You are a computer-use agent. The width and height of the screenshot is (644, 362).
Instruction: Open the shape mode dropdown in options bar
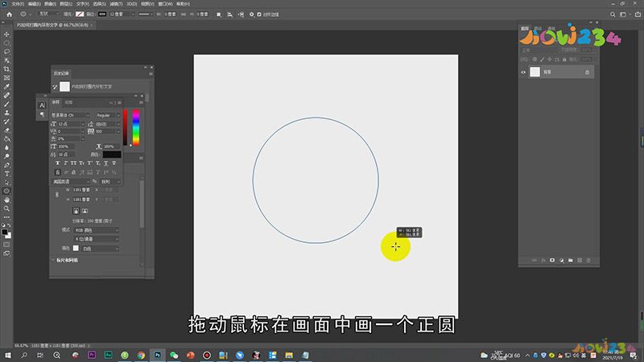click(x=48, y=14)
